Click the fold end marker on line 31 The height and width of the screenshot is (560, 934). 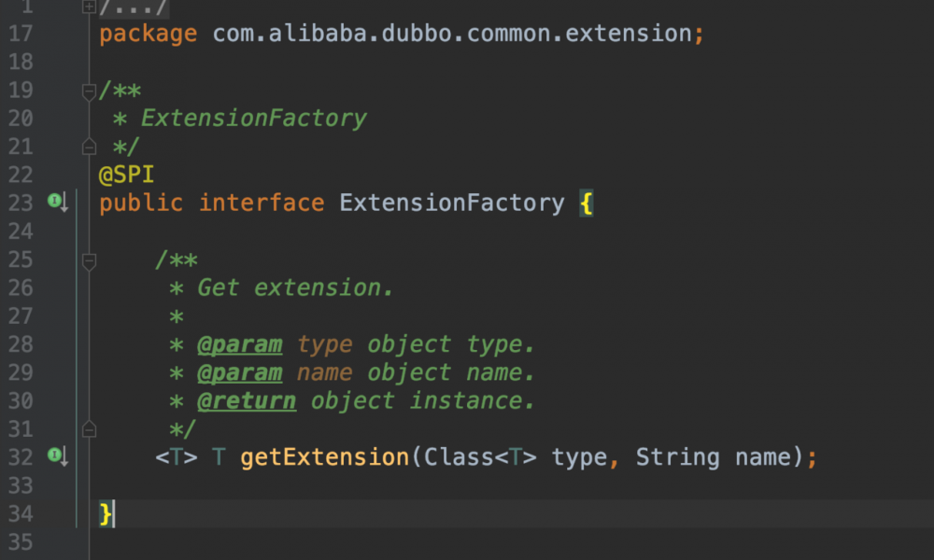[89, 429]
